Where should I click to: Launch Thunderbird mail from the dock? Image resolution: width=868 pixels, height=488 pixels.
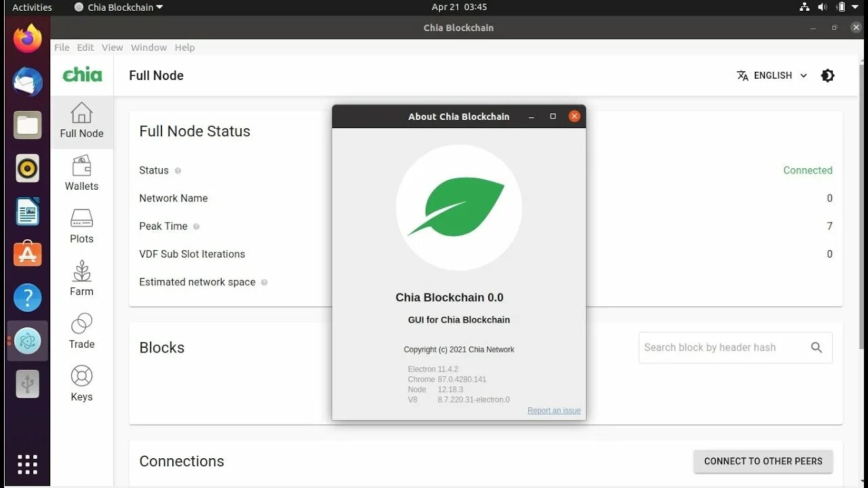(28, 82)
